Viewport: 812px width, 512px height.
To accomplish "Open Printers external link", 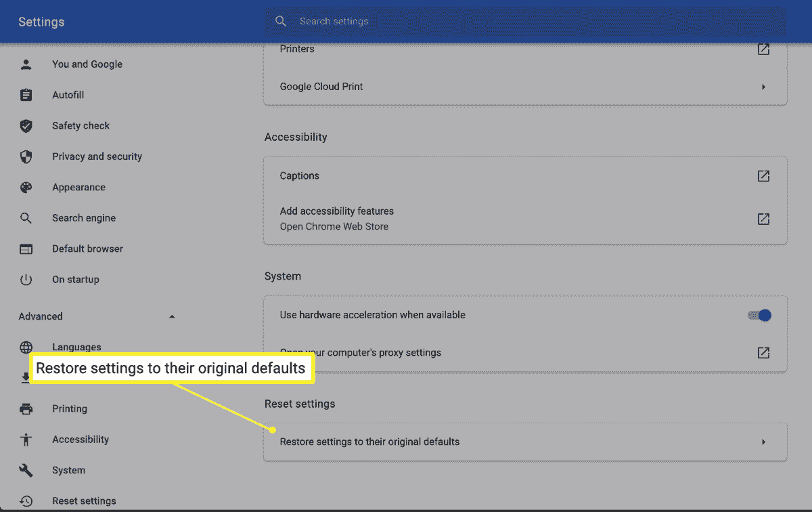I will tap(763, 49).
